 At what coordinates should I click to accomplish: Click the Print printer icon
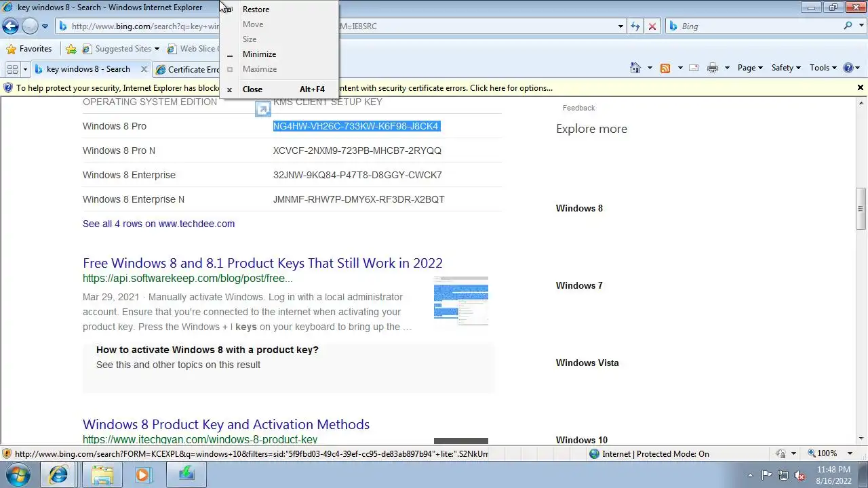tap(712, 68)
